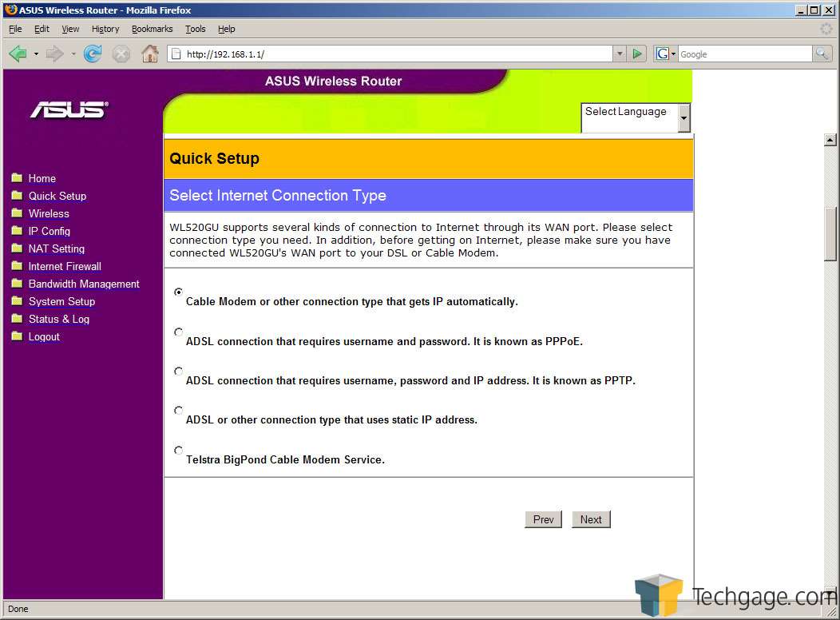Click the Next button
840x620 pixels.
coord(591,519)
